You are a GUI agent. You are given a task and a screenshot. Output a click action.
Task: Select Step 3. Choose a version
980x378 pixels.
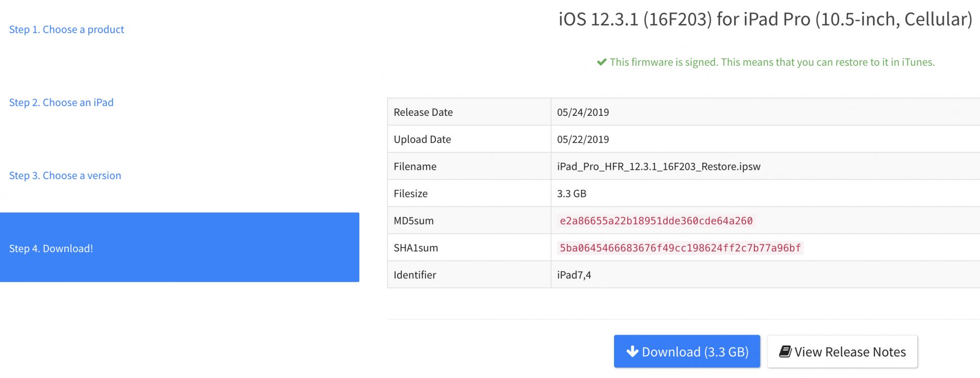(65, 175)
